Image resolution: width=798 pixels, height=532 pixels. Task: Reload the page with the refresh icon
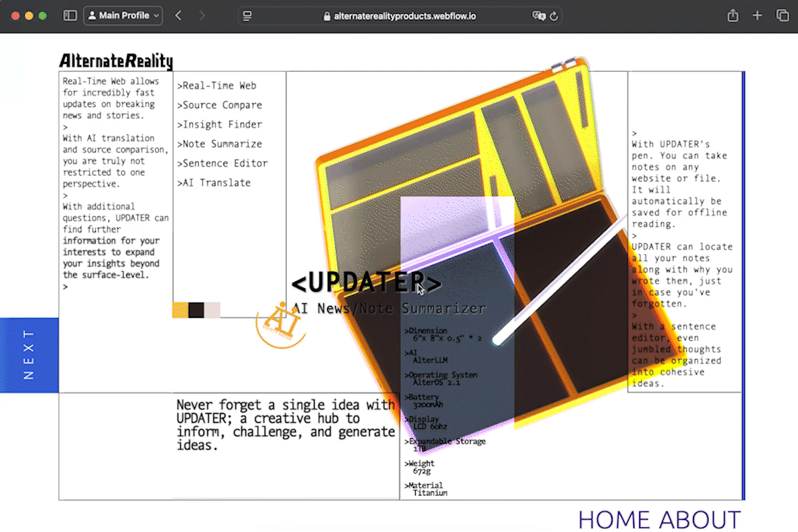coord(554,16)
